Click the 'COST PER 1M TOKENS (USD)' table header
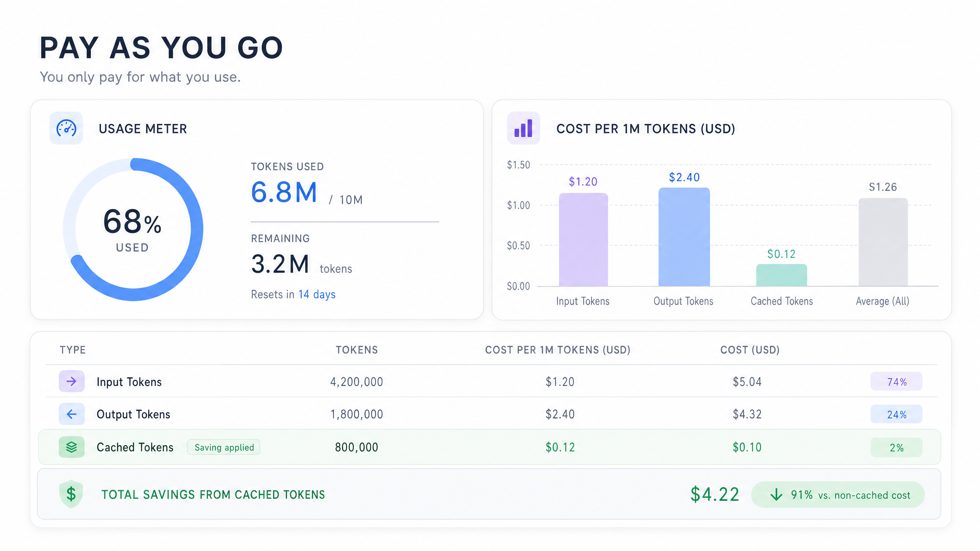The image size is (980, 551). click(x=557, y=350)
